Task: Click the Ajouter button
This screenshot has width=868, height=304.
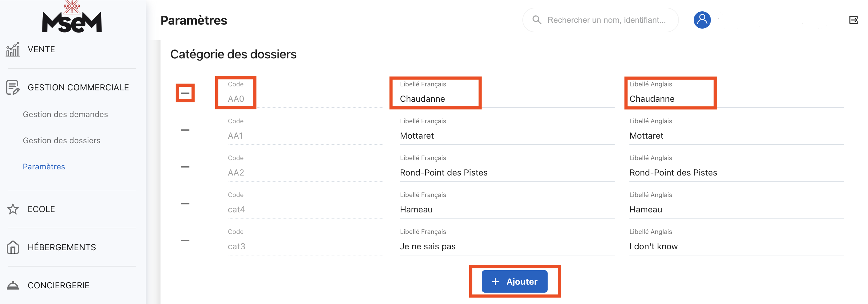Action: point(514,282)
